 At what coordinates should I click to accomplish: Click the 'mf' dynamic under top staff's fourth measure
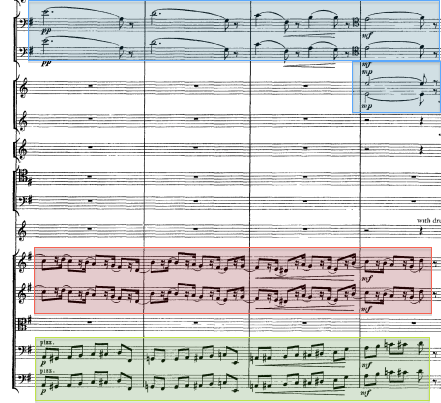point(366,35)
